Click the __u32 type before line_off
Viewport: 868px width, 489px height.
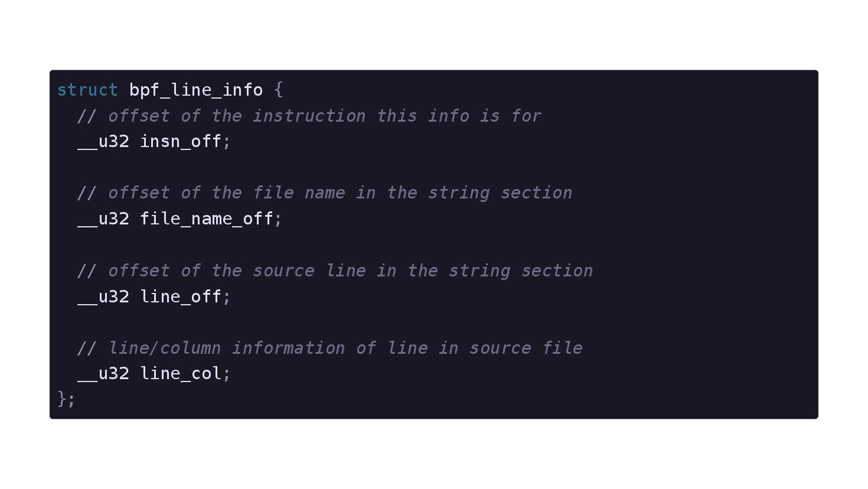pyautogui.click(x=103, y=296)
